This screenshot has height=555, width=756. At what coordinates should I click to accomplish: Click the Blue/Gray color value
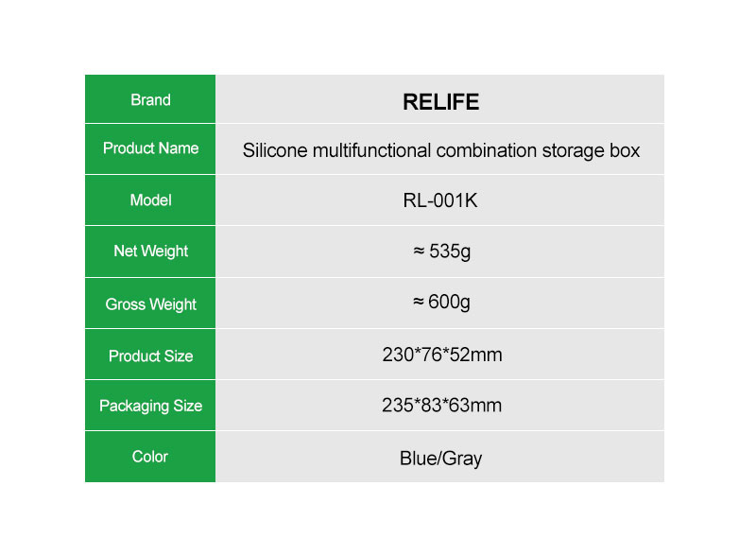pos(440,458)
